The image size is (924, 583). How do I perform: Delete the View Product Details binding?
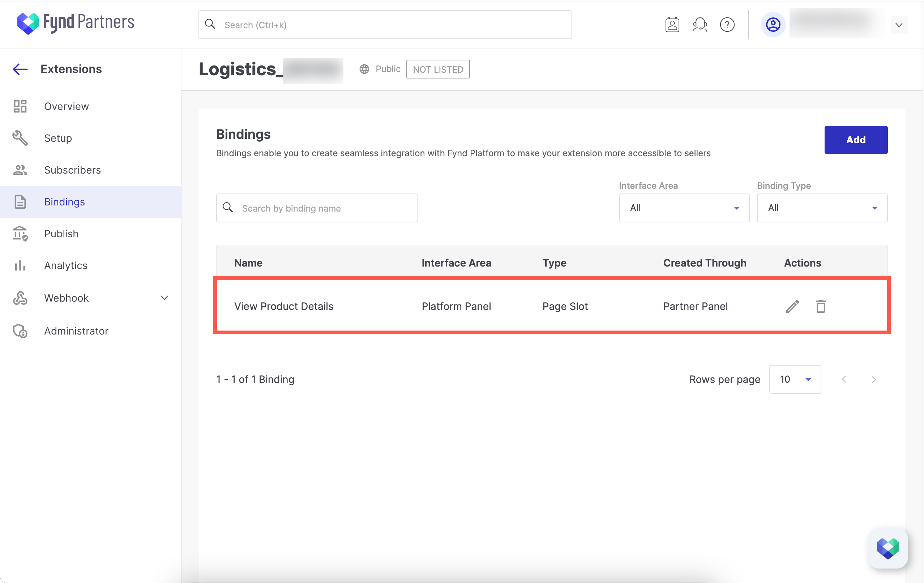click(820, 306)
